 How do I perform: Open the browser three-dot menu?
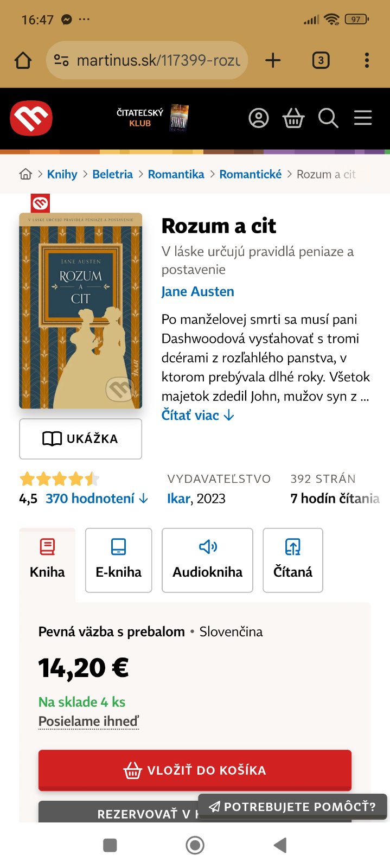pos(367,60)
